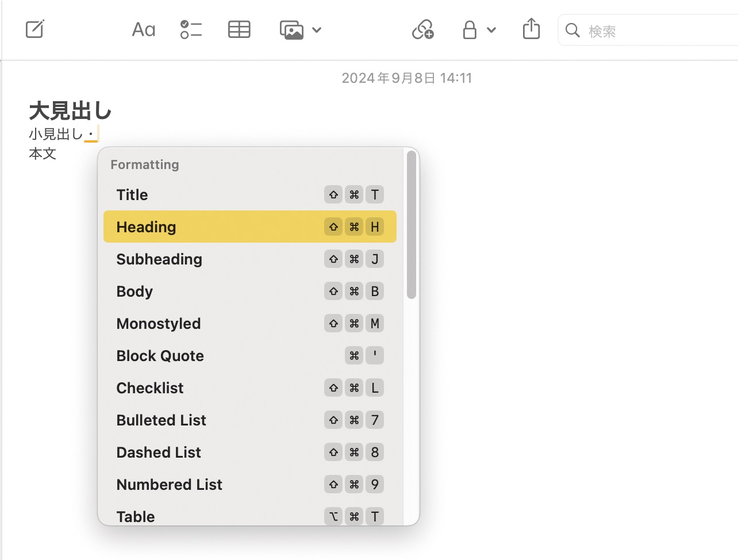738x560 pixels.
Task: Expand the media dropdown chevron
Action: [x=317, y=30]
